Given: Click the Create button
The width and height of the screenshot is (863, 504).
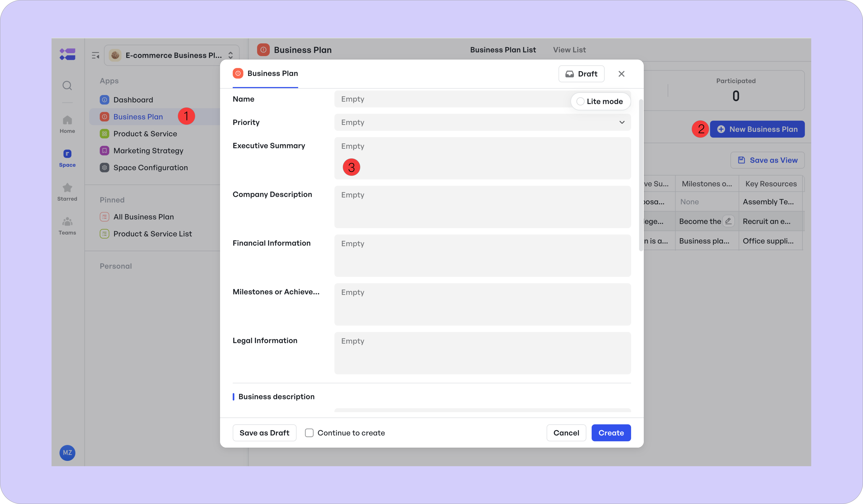Looking at the screenshot, I should coord(611,433).
